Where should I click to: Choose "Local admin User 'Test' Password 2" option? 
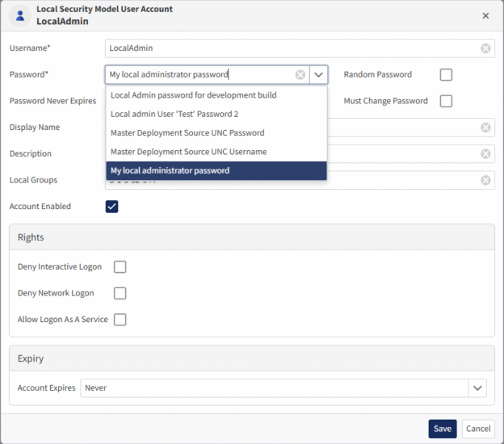(x=216, y=114)
